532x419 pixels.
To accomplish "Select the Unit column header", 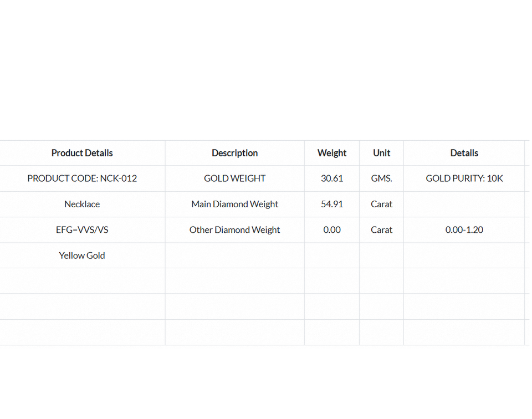I will pos(381,153).
